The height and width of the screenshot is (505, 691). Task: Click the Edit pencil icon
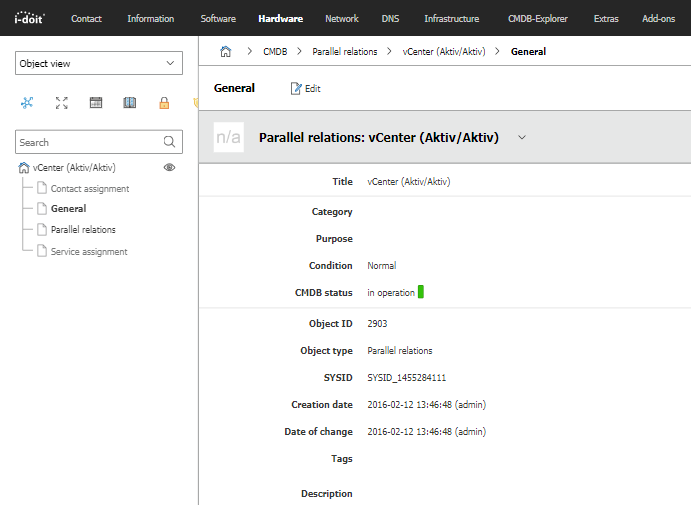pos(296,89)
